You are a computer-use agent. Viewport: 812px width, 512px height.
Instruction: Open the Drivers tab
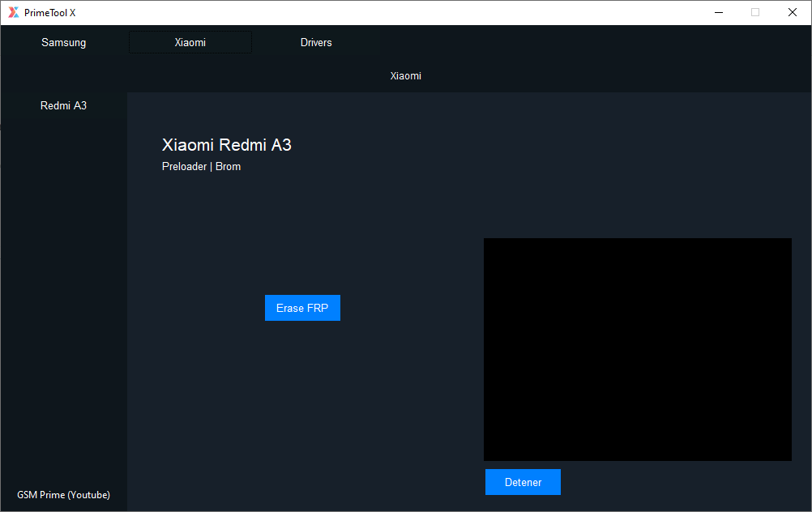316,42
